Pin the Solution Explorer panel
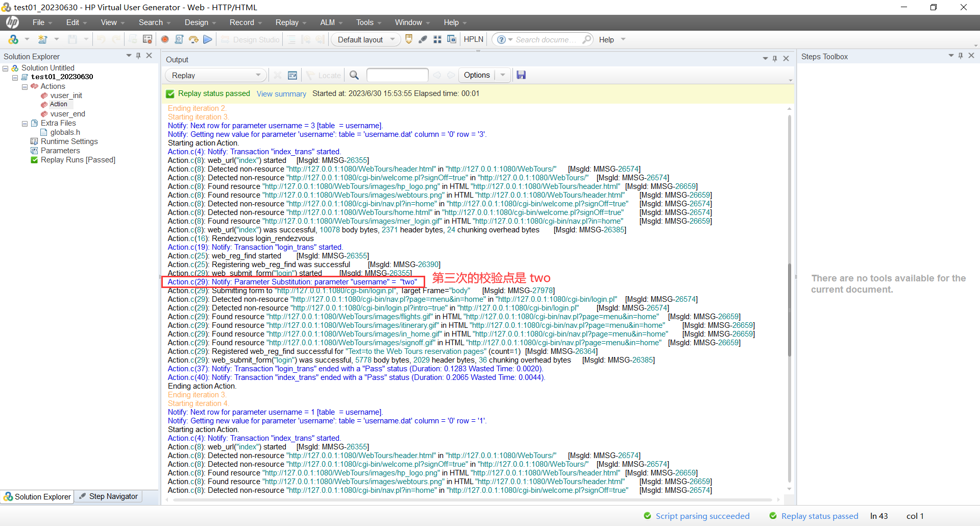Viewport: 980px width, 526px height. (138, 56)
